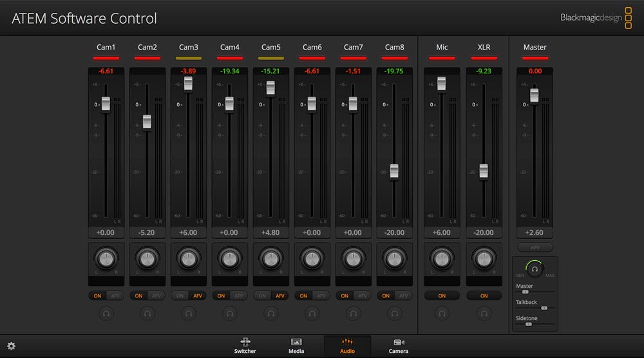Enable AFV on Cam1
This screenshot has height=358, width=644.
point(115,296)
